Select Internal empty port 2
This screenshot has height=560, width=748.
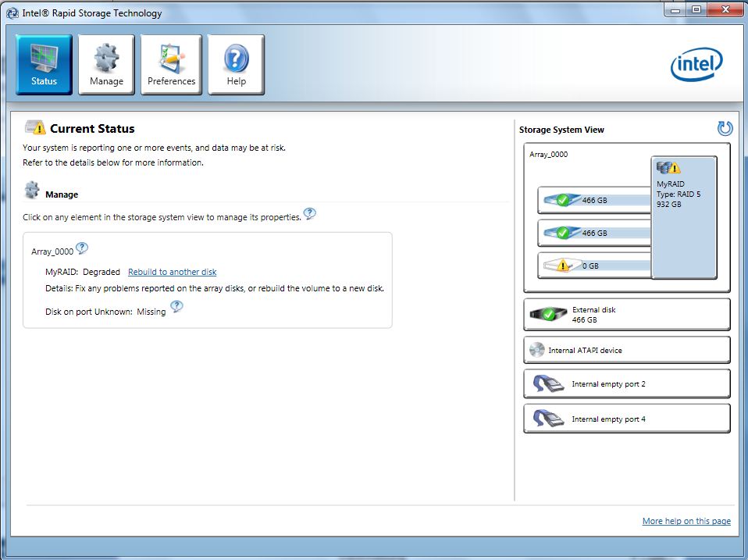[627, 384]
